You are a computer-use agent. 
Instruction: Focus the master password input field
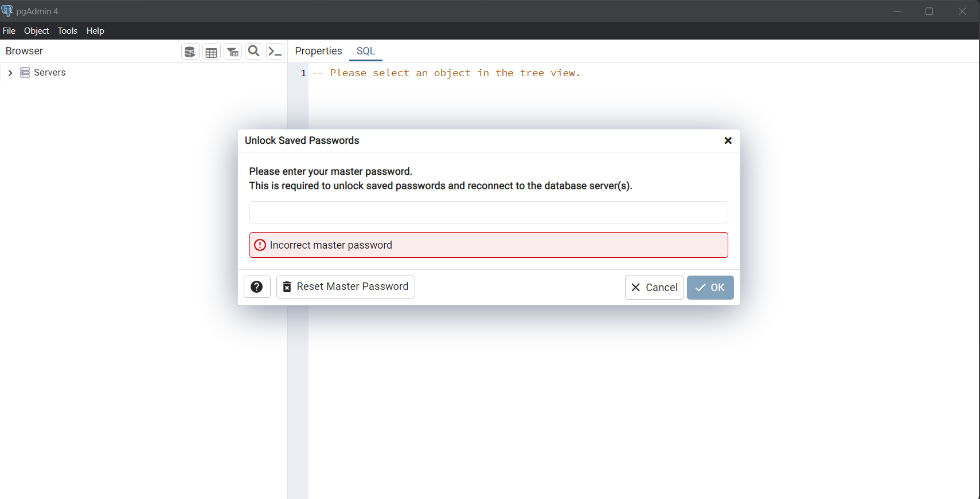tap(489, 212)
